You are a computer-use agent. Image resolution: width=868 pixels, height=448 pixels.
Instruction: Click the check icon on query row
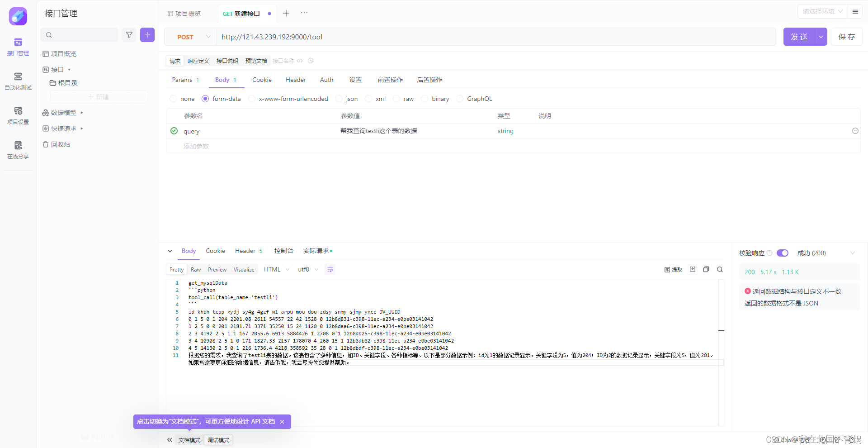coord(174,131)
